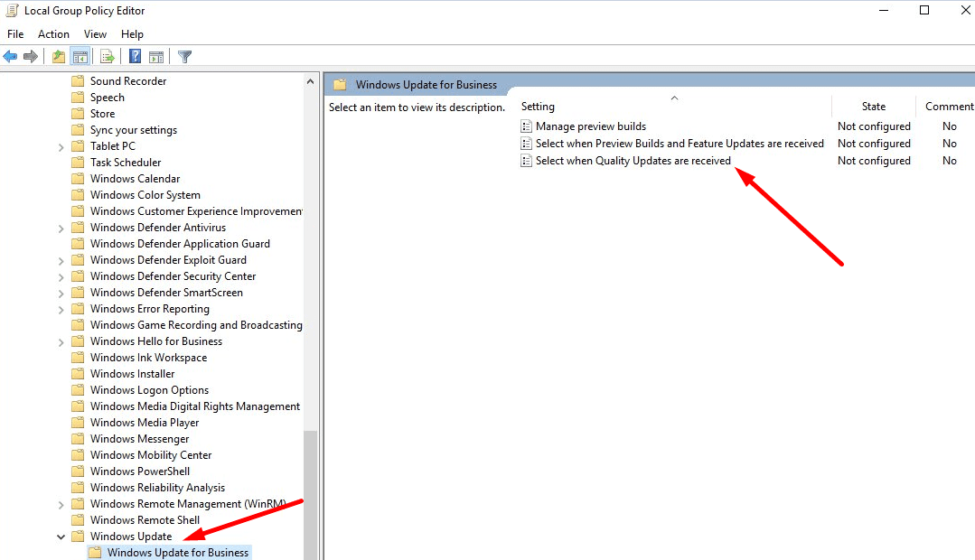This screenshot has width=975, height=560.
Task: Click the Sound Recorder folder icon
Action: (x=78, y=80)
